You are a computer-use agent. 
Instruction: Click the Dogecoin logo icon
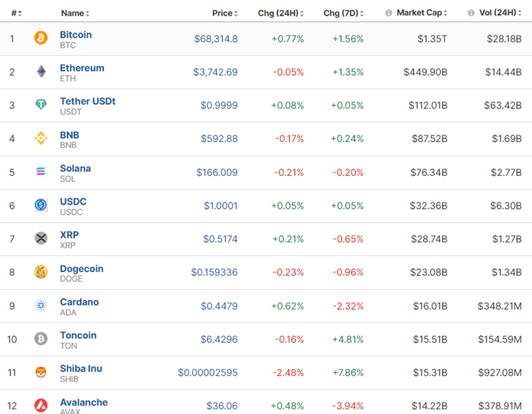41,272
